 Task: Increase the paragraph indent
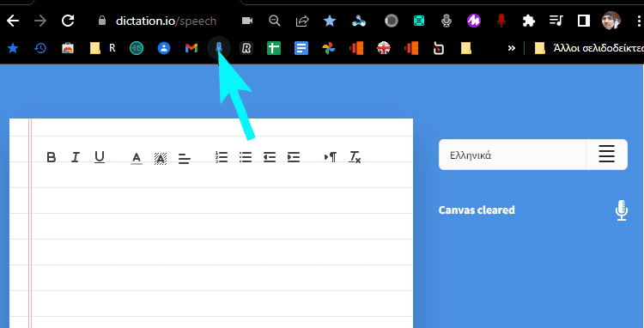[x=294, y=157]
